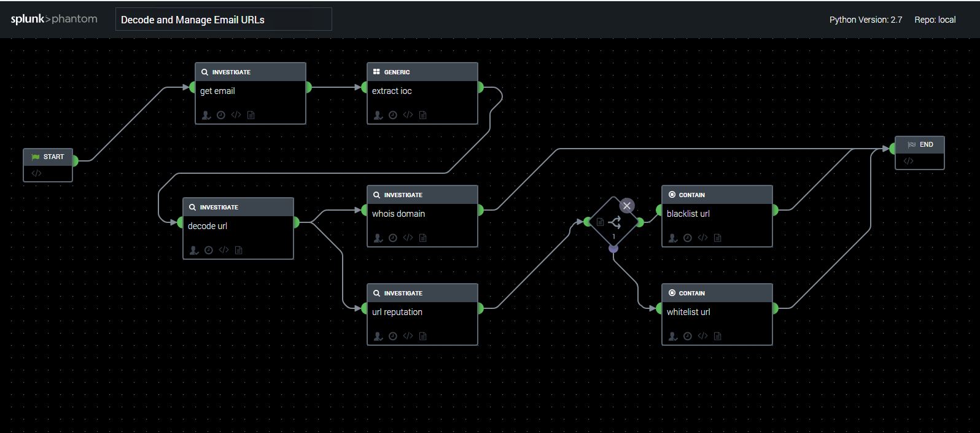Click the output port of the START block

[75, 161]
